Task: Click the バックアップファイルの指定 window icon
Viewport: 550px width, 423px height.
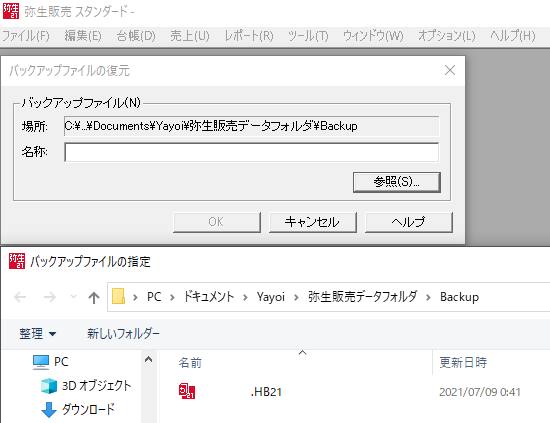Action: [17, 261]
